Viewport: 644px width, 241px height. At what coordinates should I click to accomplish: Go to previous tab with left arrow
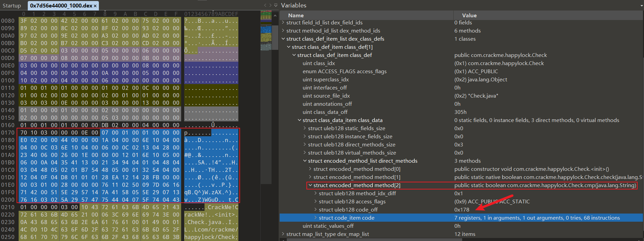coord(265,5)
